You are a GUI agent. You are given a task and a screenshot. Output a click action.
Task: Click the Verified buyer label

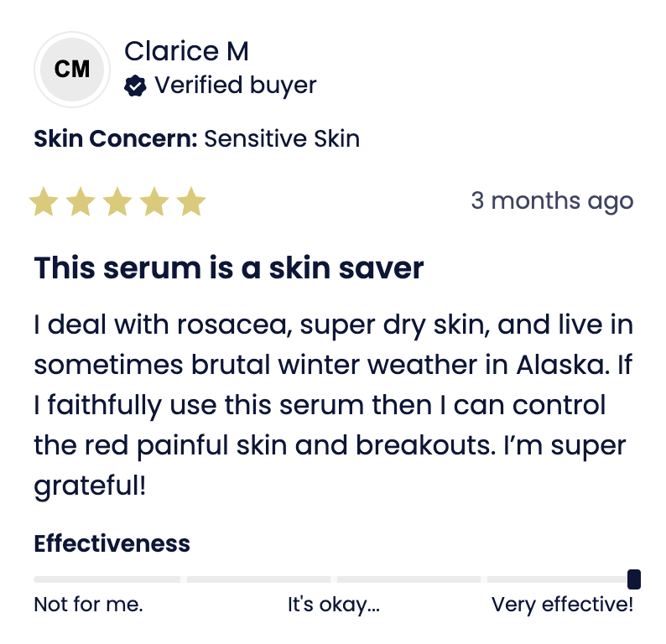tap(236, 86)
